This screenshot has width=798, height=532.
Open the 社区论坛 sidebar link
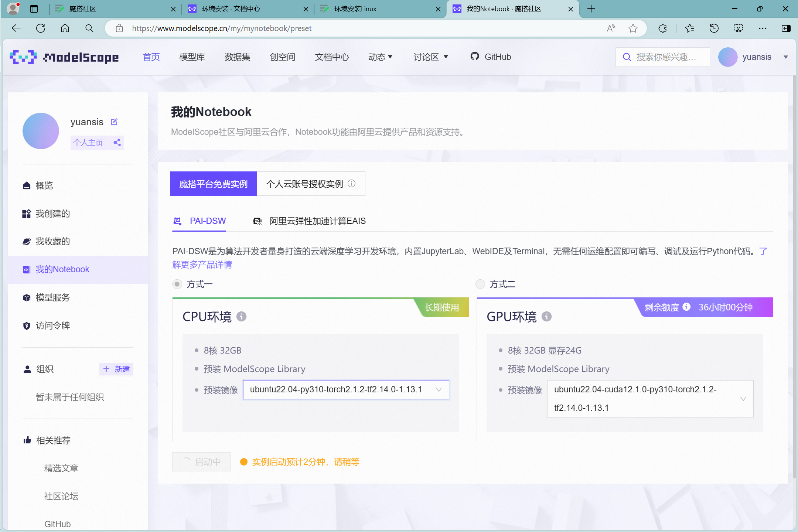pos(61,496)
